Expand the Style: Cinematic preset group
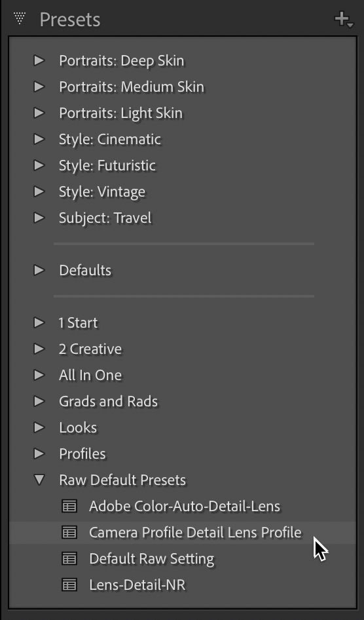Viewport: 364px width, 620px height. [x=39, y=139]
